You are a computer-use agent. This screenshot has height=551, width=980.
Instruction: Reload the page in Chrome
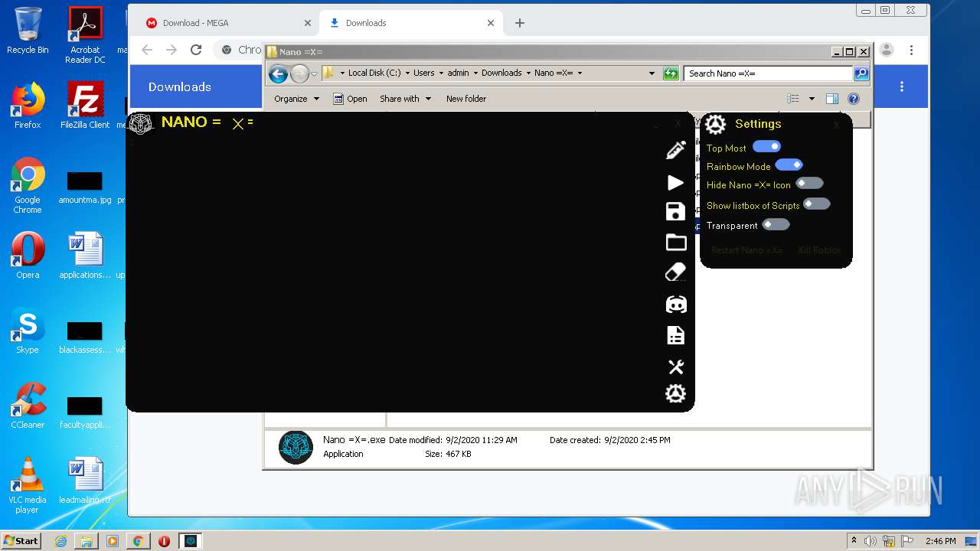196,50
